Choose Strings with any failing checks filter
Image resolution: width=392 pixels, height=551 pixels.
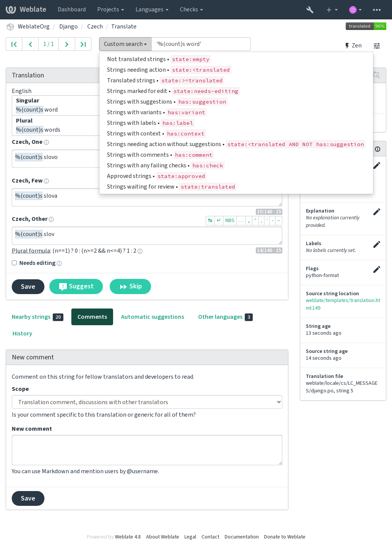click(x=236, y=165)
